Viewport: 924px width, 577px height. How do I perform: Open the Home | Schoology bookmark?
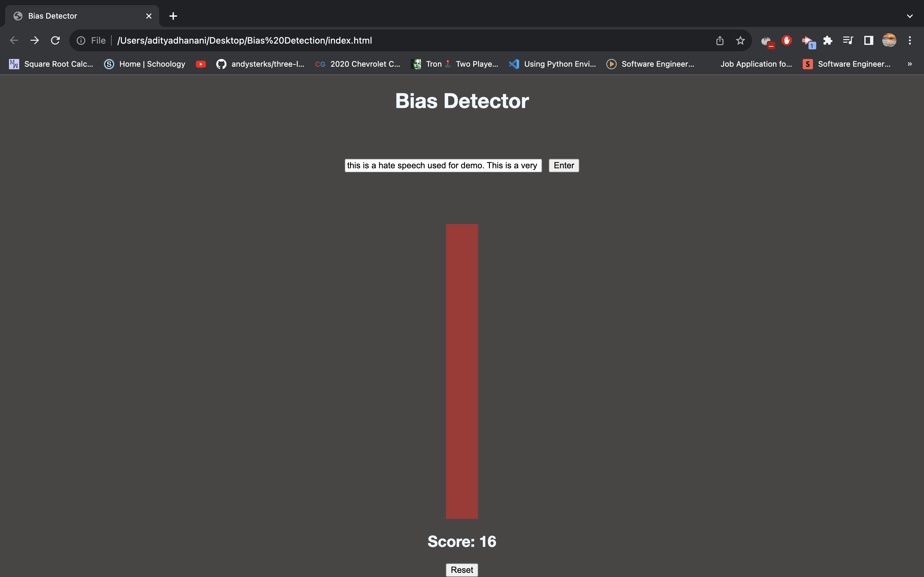point(145,64)
